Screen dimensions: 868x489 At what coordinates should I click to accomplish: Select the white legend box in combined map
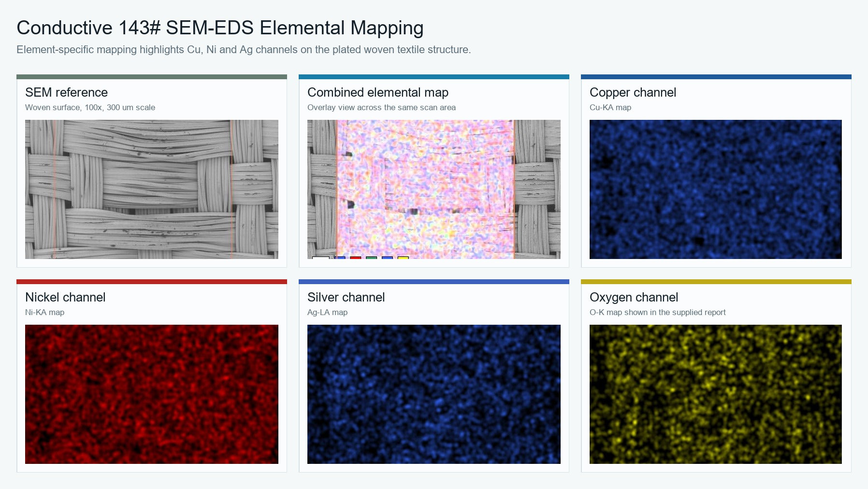click(x=321, y=258)
